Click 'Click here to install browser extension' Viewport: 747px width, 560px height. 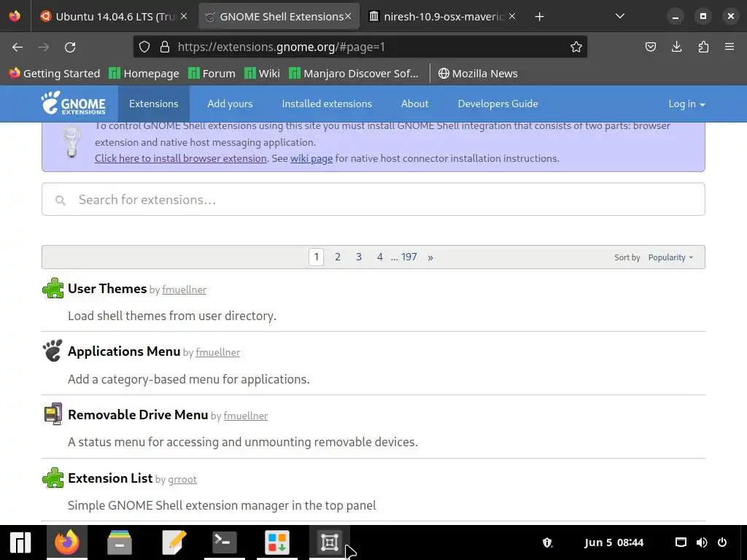pyautogui.click(x=181, y=158)
